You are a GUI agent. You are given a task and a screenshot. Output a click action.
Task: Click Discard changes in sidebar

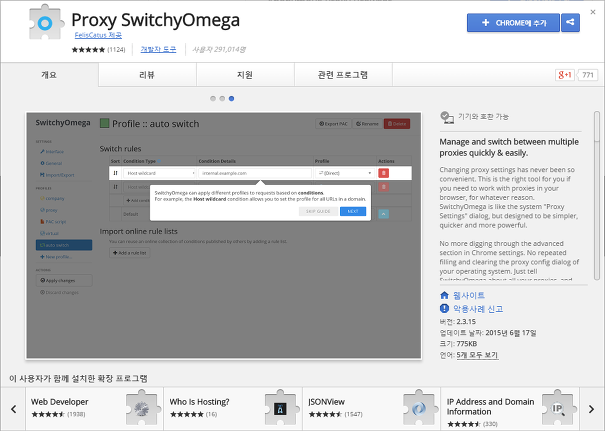pyautogui.click(x=59, y=292)
